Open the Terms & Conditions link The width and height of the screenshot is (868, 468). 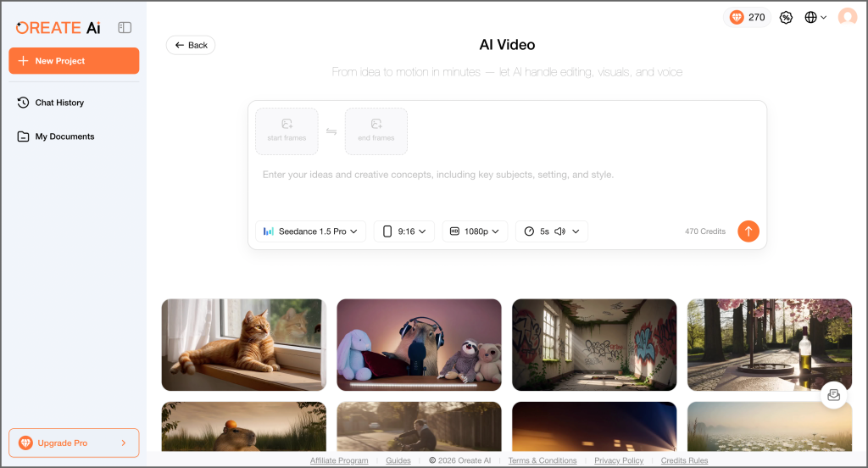[x=542, y=461]
